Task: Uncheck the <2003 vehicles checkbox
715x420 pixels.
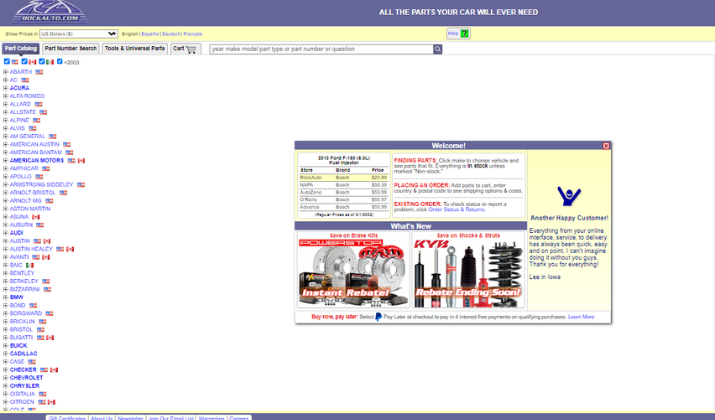Action: click(x=60, y=62)
